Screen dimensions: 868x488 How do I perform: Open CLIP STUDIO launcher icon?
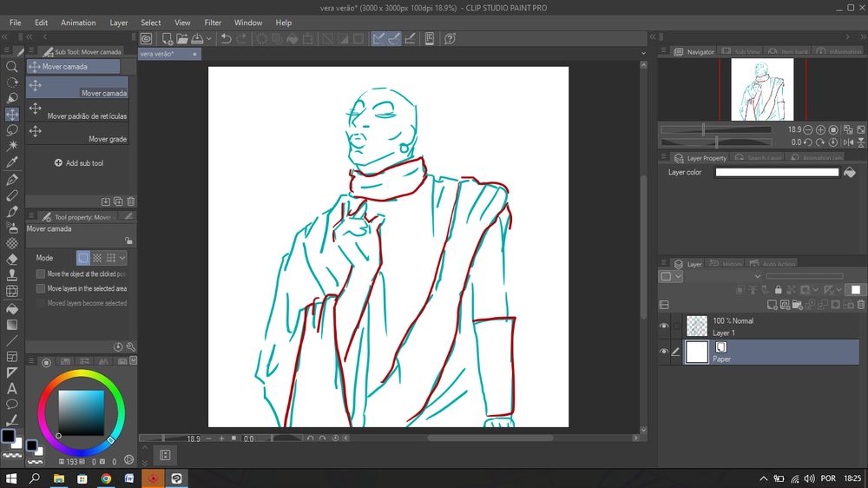tap(146, 38)
